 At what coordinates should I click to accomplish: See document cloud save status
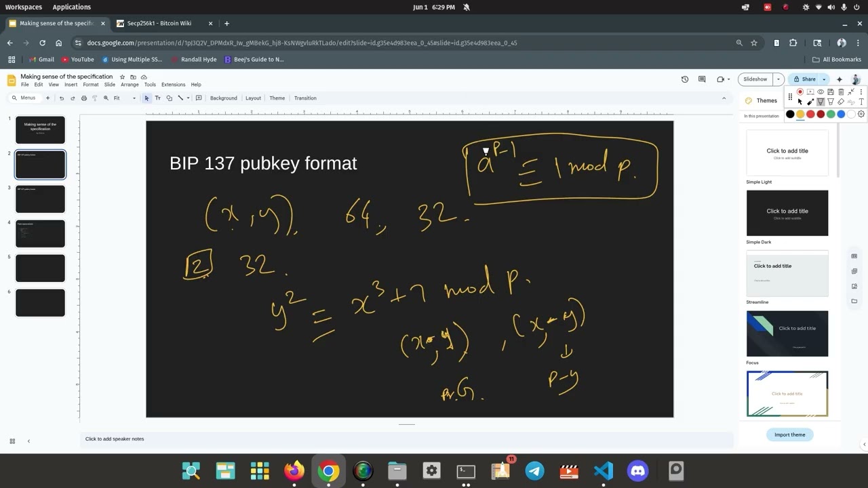click(144, 77)
